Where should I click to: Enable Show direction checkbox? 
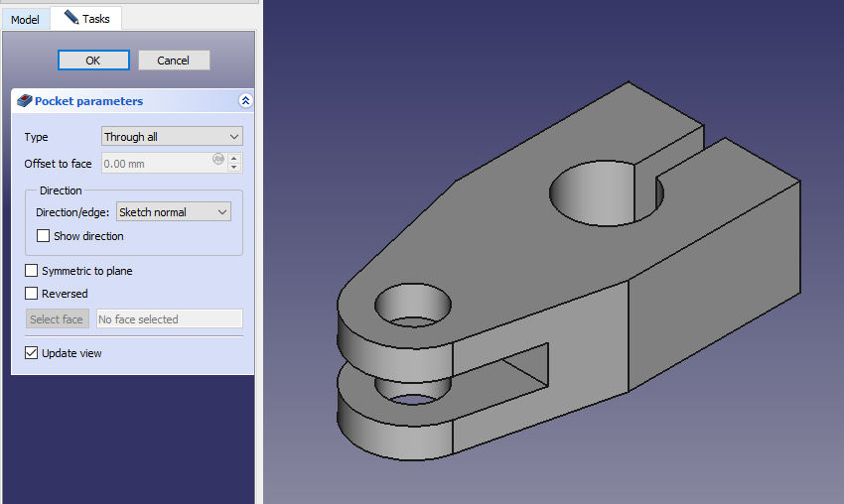43,236
